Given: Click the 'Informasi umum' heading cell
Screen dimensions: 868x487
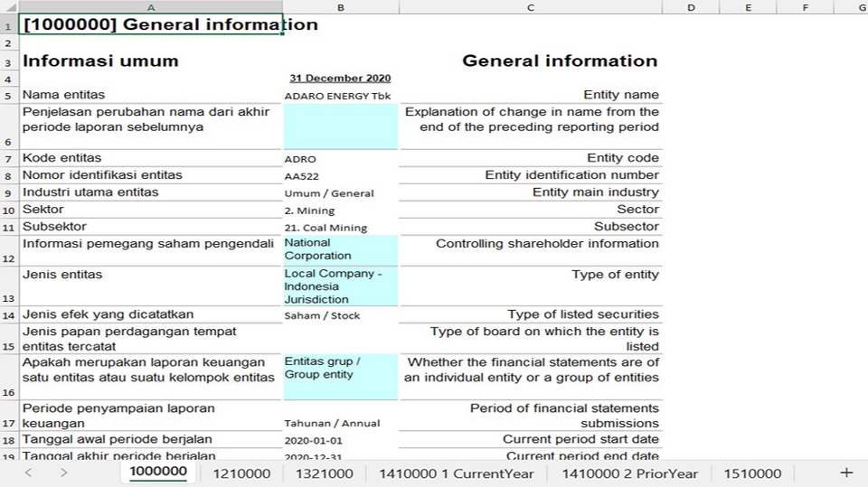Looking at the screenshot, I should coord(151,61).
